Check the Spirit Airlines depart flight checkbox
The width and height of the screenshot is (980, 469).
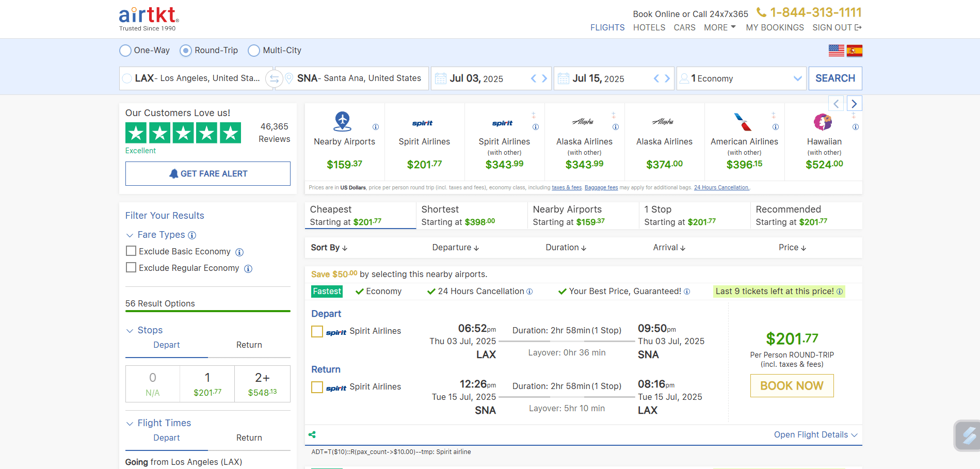tap(317, 331)
